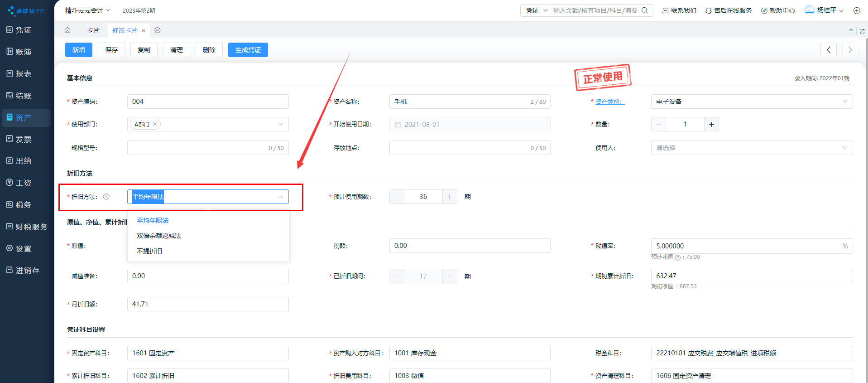The height and width of the screenshot is (383, 868).
Task: Go to previous card arrow
Action: tap(828, 50)
